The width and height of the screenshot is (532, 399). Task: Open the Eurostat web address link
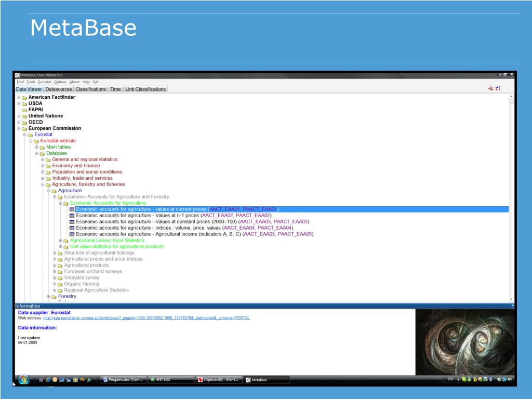(147, 318)
